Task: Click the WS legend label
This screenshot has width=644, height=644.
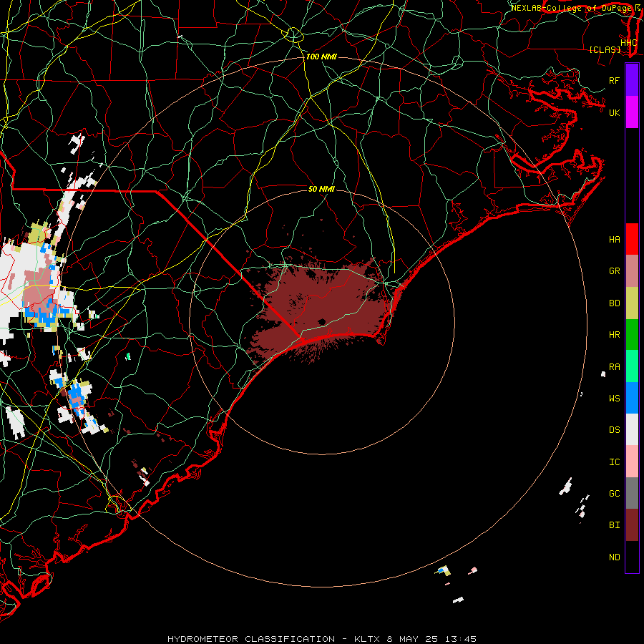Action: (x=614, y=399)
